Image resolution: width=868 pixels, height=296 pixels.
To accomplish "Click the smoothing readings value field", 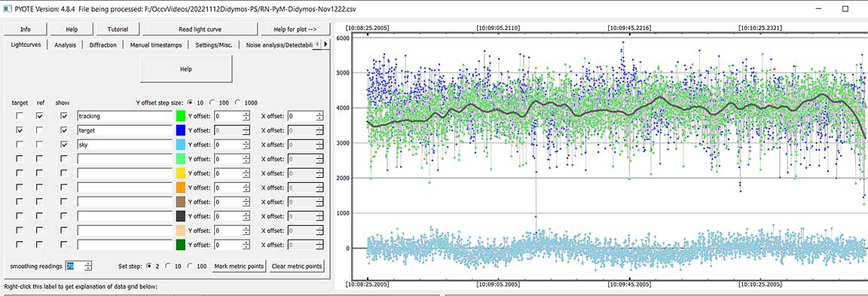I will tap(74, 266).
